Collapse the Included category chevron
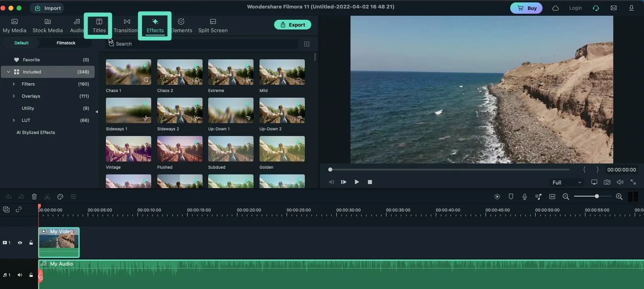The width and height of the screenshot is (644, 289). point(8,72)
